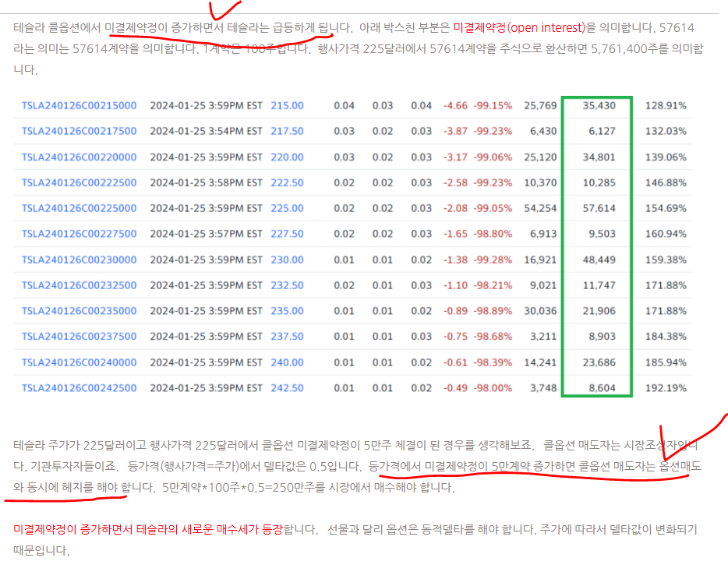Click the 220.00 strike price link
Image resolution: width=728 pixels, height=579 pixels.
pyautogui.click(x=288, y=157)
